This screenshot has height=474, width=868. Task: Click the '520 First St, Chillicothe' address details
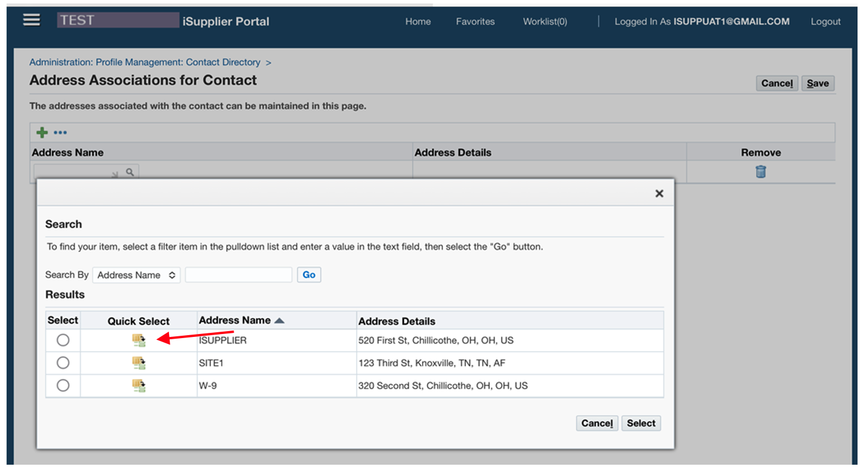click(x=436, y=340)
